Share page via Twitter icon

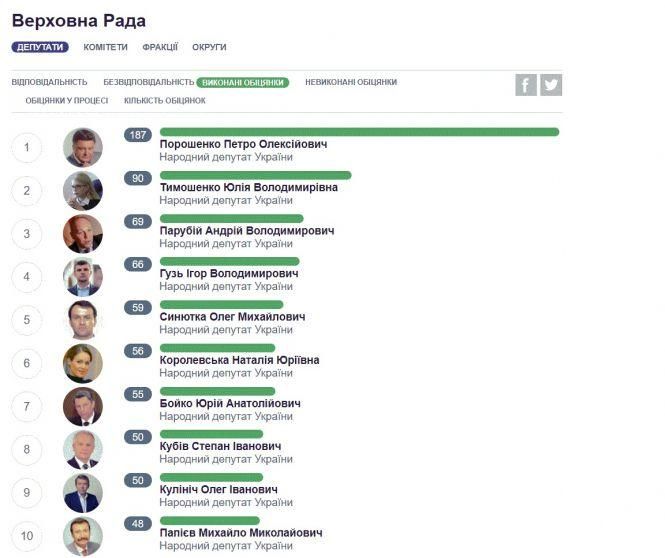(x=551, y=85)
